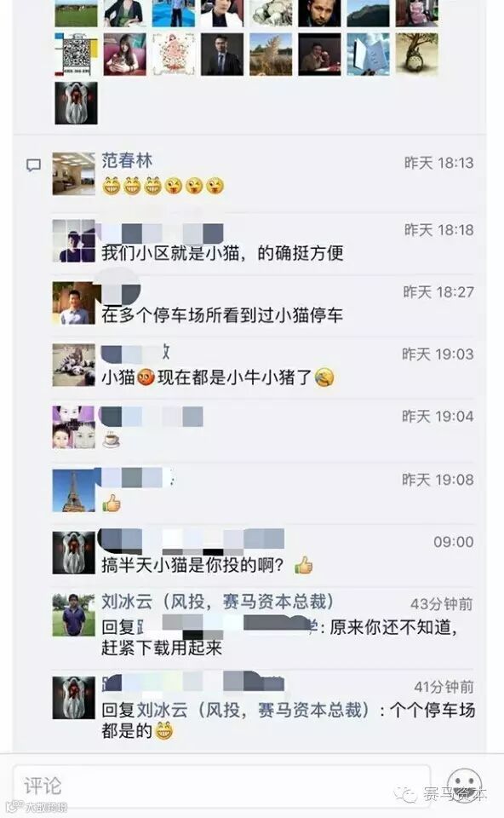504x818 pixels.
Task: Tap the cat photo avatar at 19:03 comment
Action: point(74,365)
